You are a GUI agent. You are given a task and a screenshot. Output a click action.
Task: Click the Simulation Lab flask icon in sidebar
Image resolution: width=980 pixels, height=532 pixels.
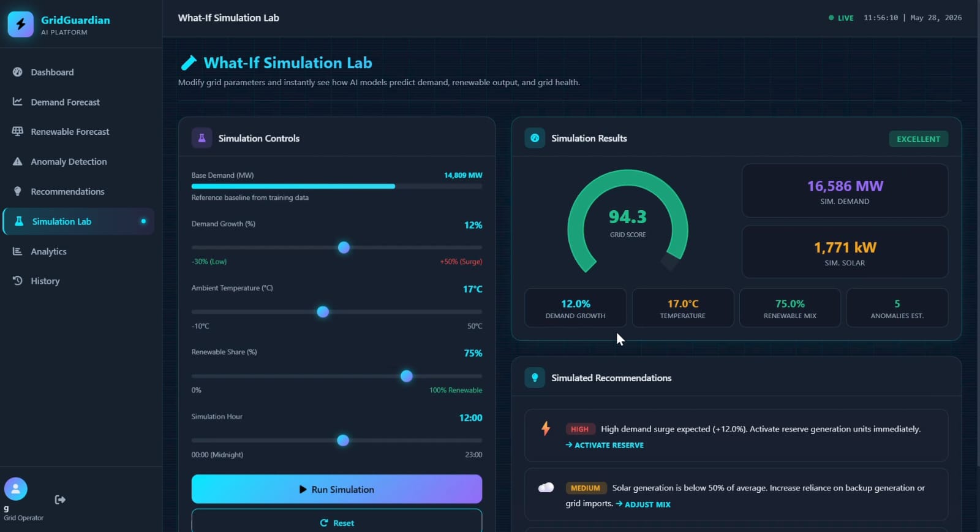(x=19, y=221)
